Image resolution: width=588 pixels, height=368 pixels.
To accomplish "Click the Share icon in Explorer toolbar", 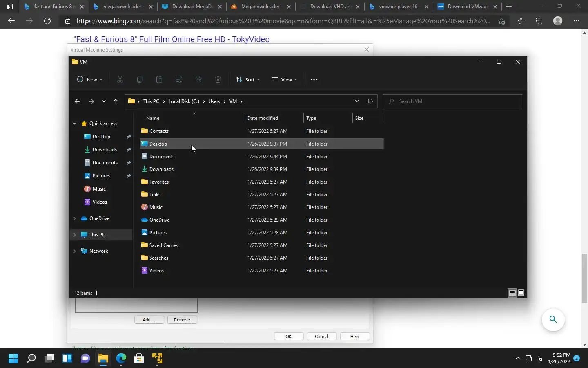I will 198,80.
